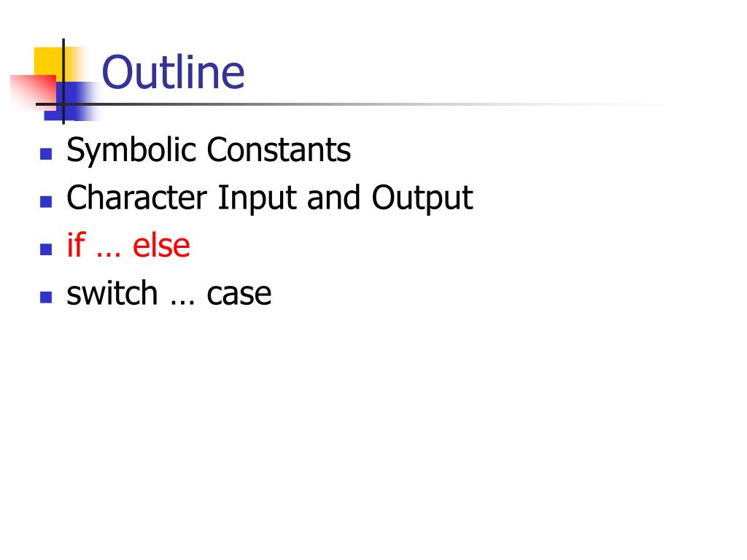Screen dimensions: 747x560
Task: Select the bullet before 'switch … case'
Action: [x=46, y=297]
